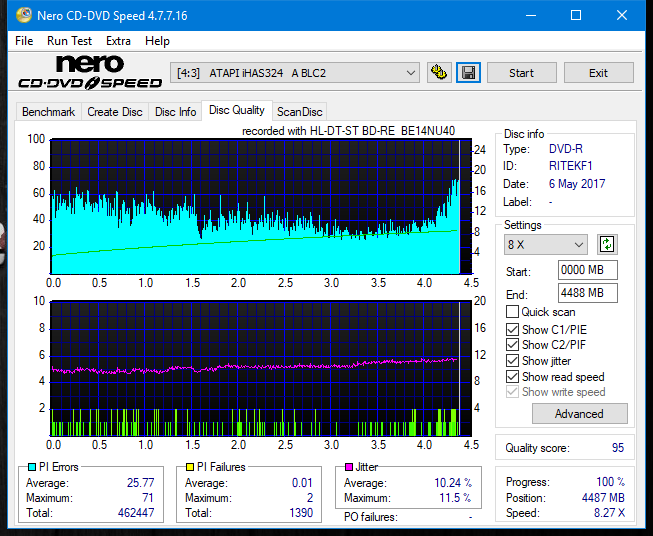Image resolution: width=653 pixels, height=536 pixels.
Task: Close the Nero CD-DVD Speed window
Action: click(622, 15)
